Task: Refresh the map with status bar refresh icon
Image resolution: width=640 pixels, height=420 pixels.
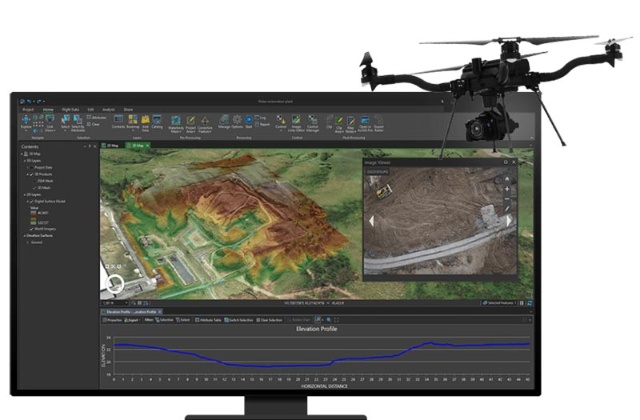Action: coord(529,303)
